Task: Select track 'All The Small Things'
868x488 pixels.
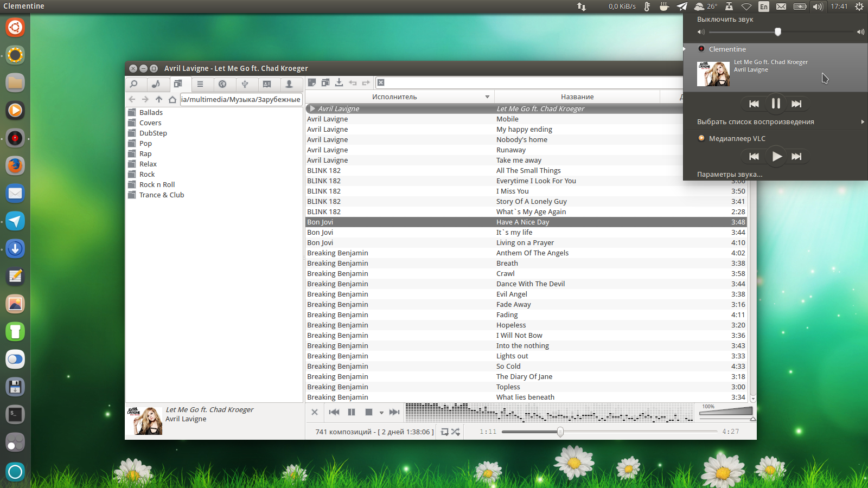Action: [x=528, y=170]
